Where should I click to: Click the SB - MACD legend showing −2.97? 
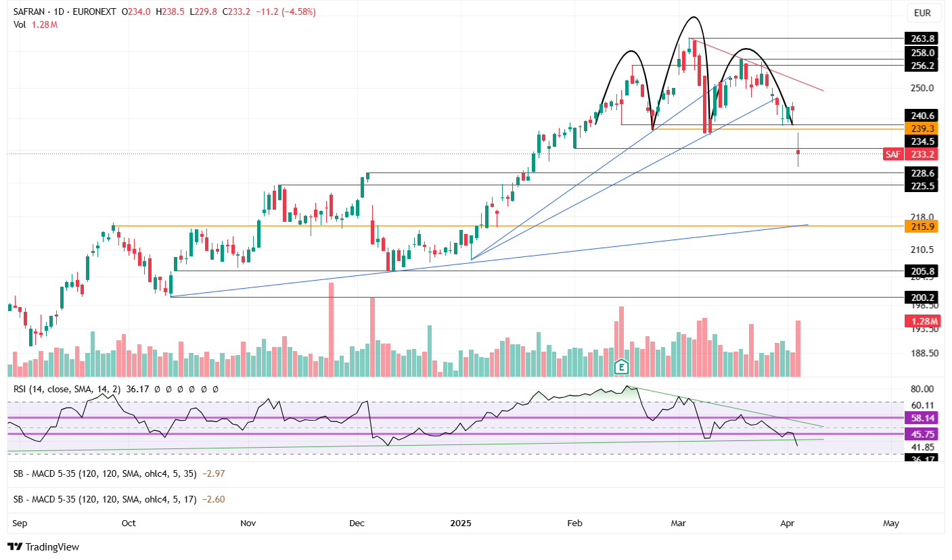119,474
